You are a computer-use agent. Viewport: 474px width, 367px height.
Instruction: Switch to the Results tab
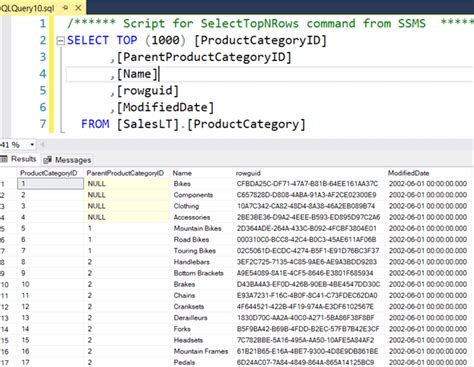pyautogui.click(x=18, y=159)
